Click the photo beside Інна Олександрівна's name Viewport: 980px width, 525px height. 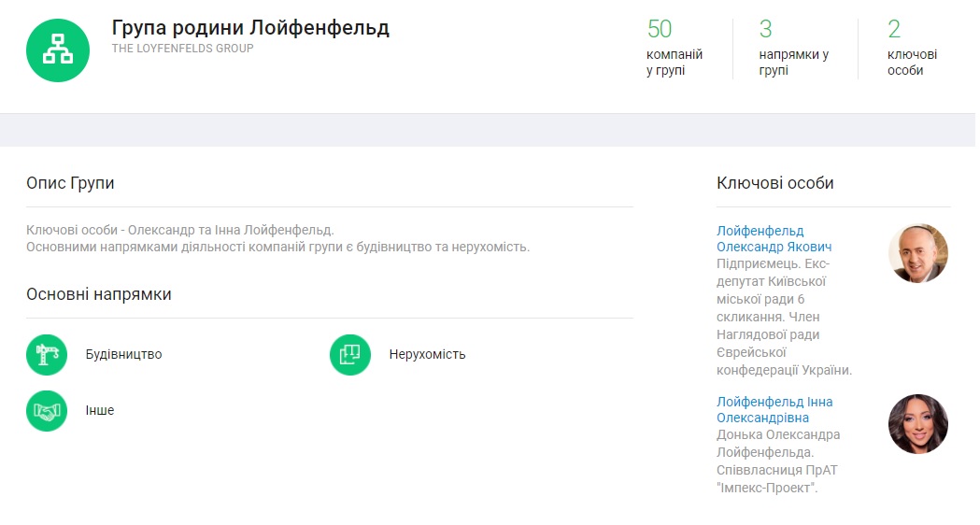tap(917, 424)
